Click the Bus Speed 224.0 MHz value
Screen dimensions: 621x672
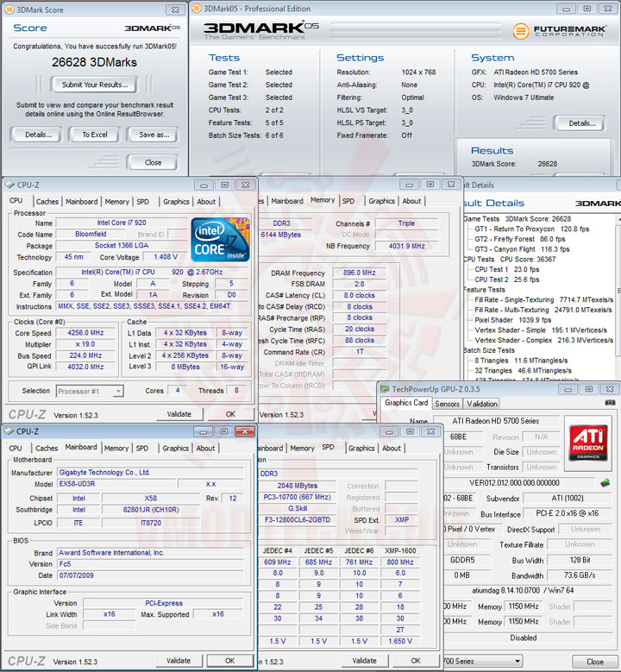(85, 355)
